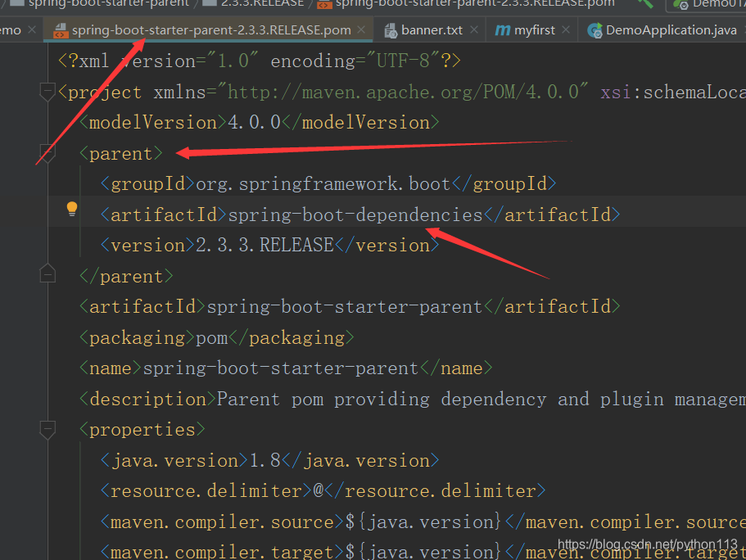The image size is (746, 560).
Task: Click the XML file icon on pom tab
Action: [x=61, y=31]
